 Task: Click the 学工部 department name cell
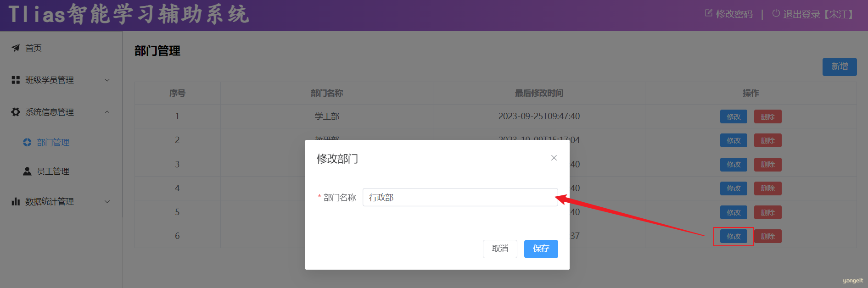[327, 116]
